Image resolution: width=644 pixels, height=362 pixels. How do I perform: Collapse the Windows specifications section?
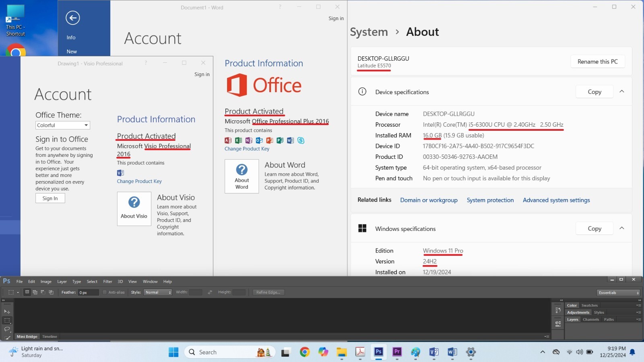tap(622, 228)
